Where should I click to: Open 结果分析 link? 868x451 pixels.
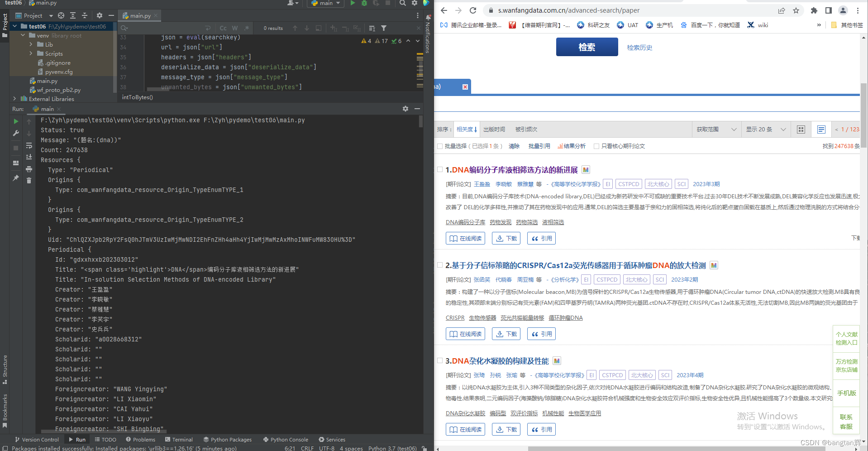coord(572,146)
